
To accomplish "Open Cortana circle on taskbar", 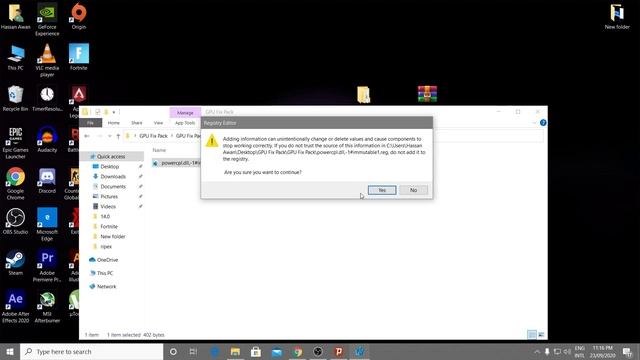I will (173, 351).
